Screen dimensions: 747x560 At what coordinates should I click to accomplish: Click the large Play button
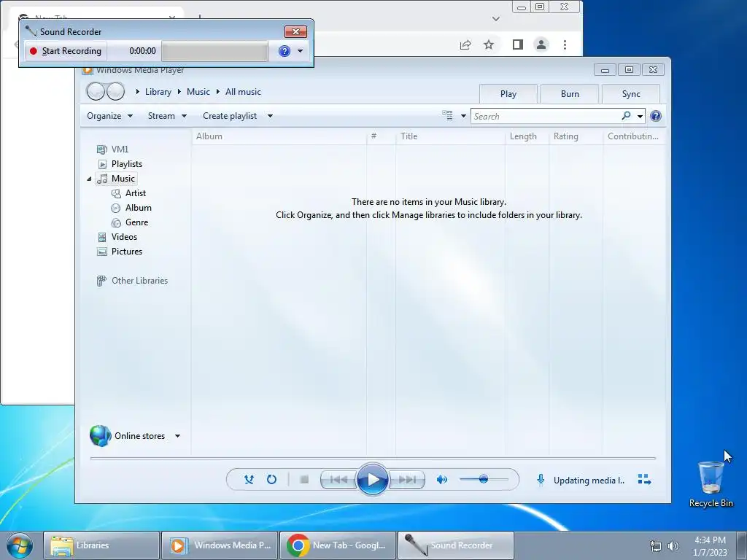pos(372,480)
